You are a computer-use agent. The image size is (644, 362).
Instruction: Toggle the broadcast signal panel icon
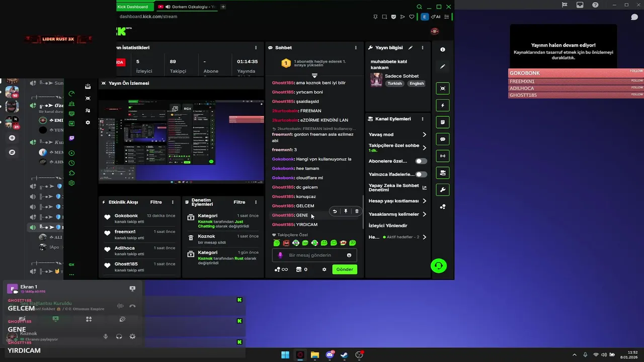[x=443, y=156]
